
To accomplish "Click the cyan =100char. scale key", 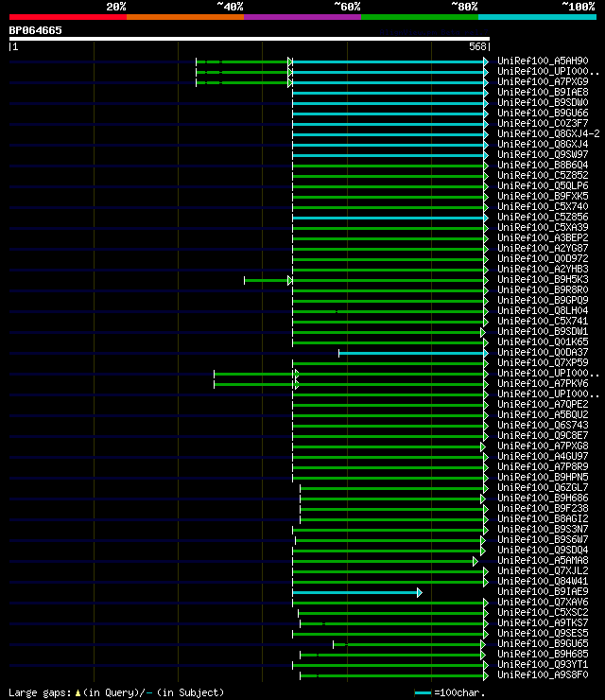I will coord(449,692).
